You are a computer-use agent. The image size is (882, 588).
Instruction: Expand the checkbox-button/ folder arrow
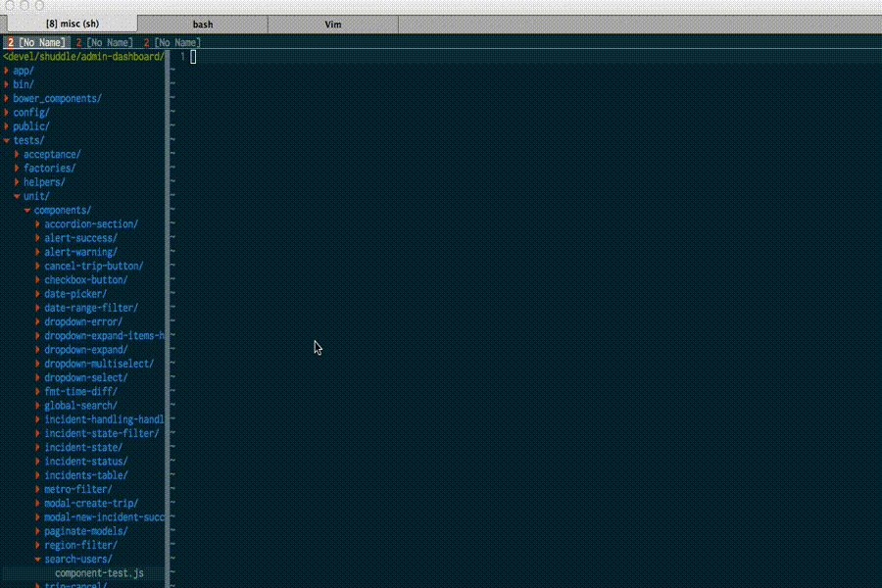pyautogui.click(x=37, y=279)
